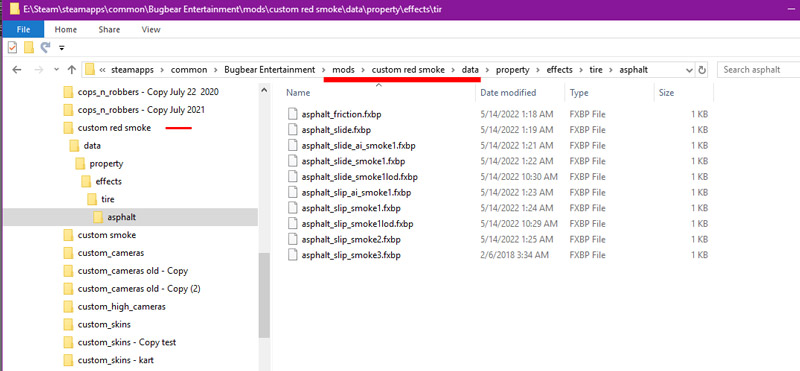Go back with the Back arrow
The height and width of the screenshot is (371, 800).
tap(16, 70)
